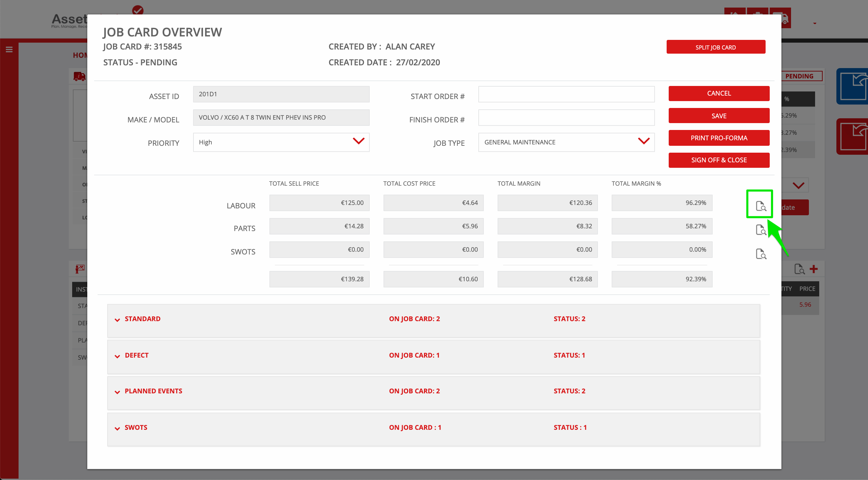
Task: Click labour total sell price €125.00
Action: point(319,203)
